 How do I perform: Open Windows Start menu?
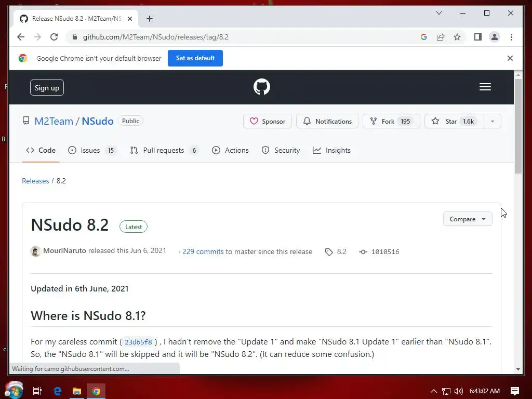(x=14, y=391)
